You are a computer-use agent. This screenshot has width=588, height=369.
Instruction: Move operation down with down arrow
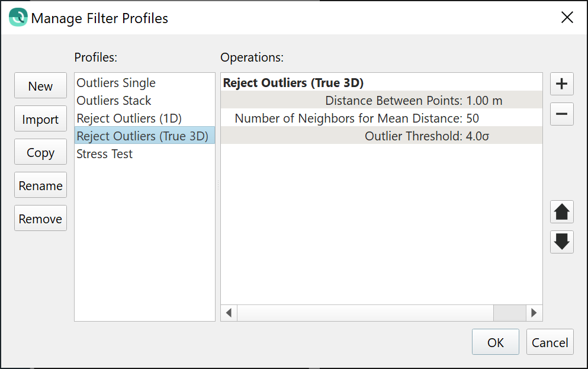(x=561, y=242)
